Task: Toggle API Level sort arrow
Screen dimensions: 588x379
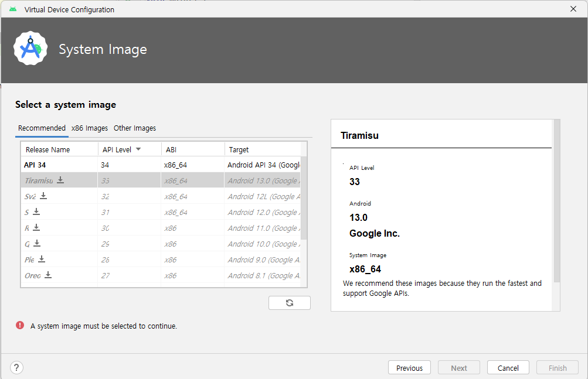Action: (138, 149)
